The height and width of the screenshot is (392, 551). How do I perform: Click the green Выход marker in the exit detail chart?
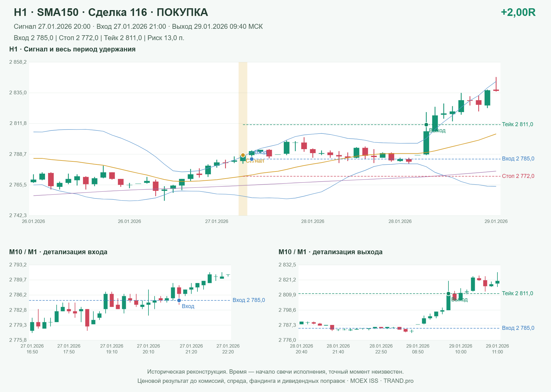click(x=448, y=294)
